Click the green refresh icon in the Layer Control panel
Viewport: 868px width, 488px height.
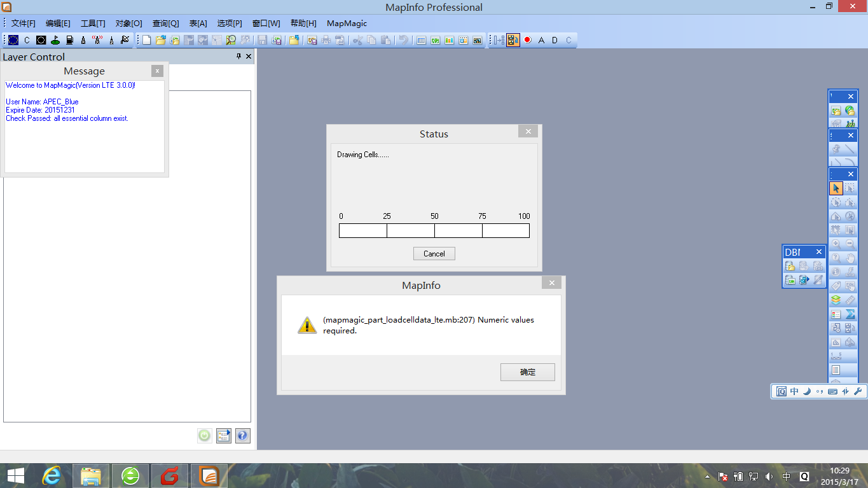(x=204, y=435)
